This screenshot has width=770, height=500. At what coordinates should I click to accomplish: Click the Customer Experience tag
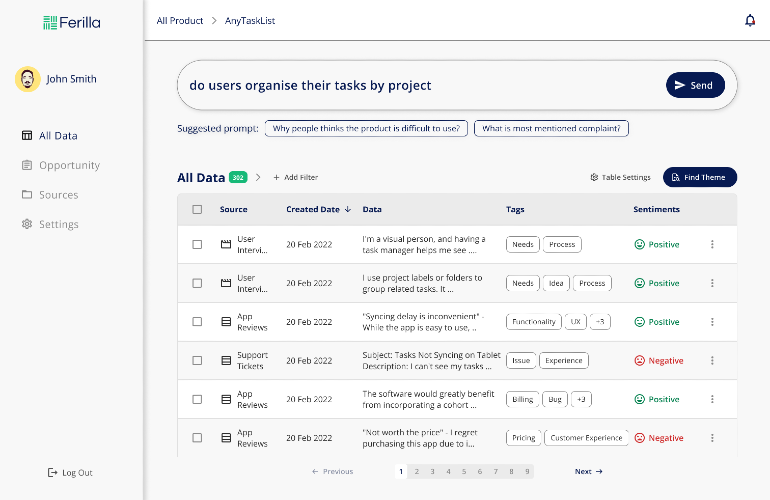tap(586, 438)
